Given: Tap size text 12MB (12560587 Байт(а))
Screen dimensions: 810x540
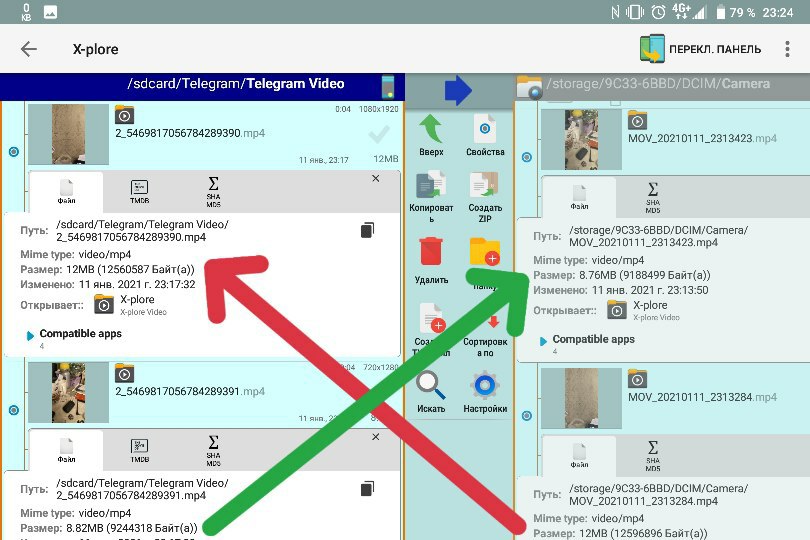Looking at the screenshot, I should 130,269.
